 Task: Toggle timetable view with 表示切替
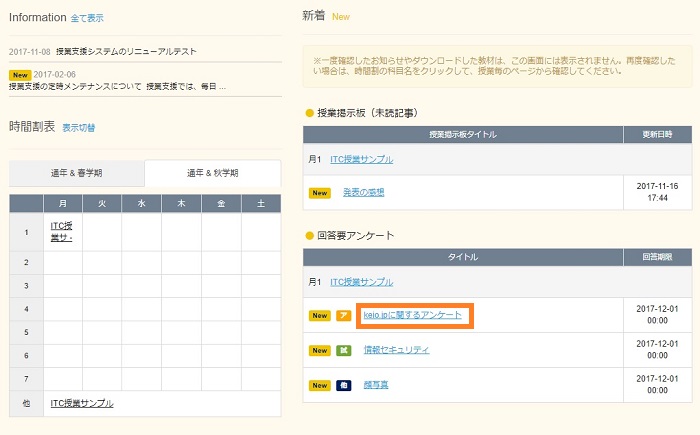coord(79,128)
